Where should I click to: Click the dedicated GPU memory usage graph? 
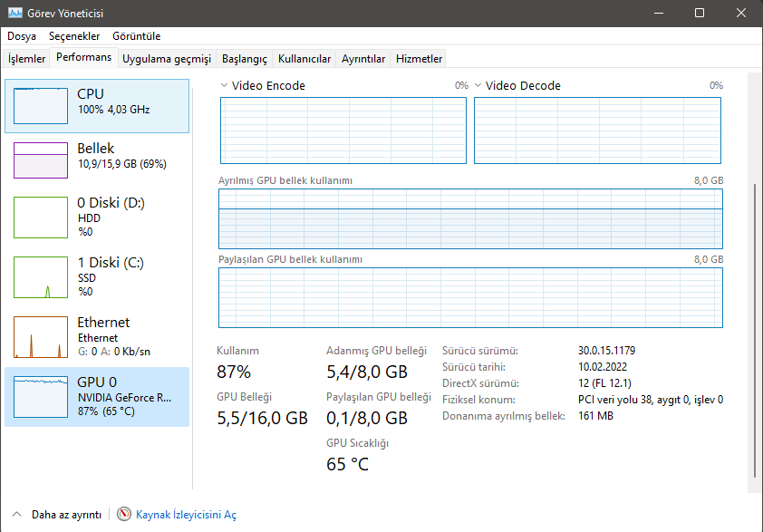pyautogui.click(x=470, y=218)
